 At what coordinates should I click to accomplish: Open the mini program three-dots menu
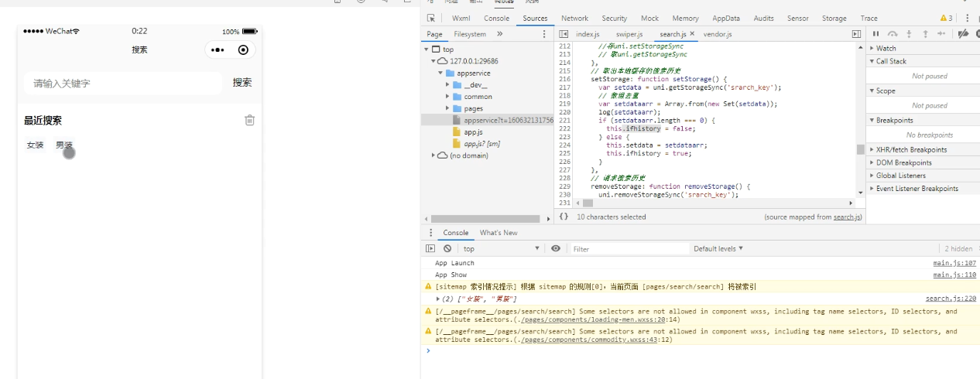[x=218, y=50]
